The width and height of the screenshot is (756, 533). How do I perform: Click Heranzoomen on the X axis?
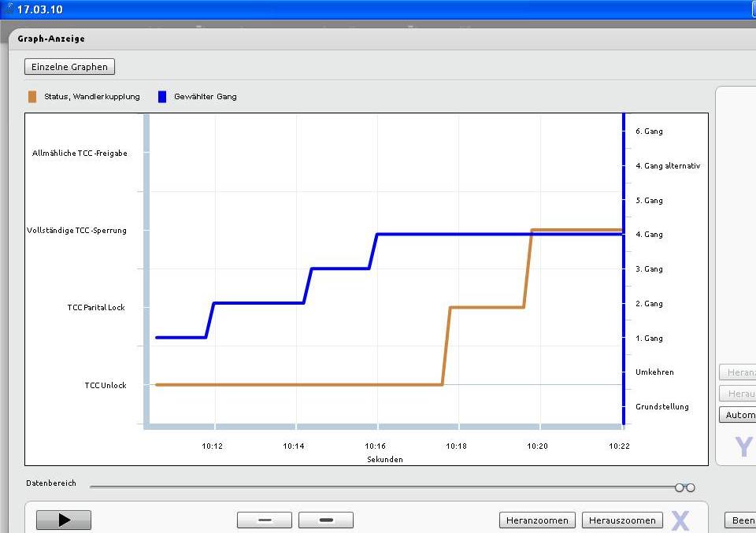(x=538, y=520)
